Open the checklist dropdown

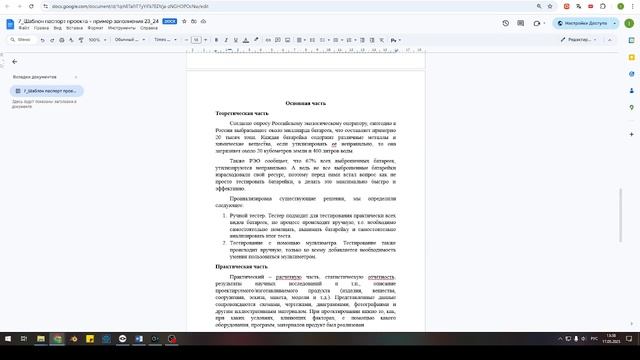(x=325, y=40)
